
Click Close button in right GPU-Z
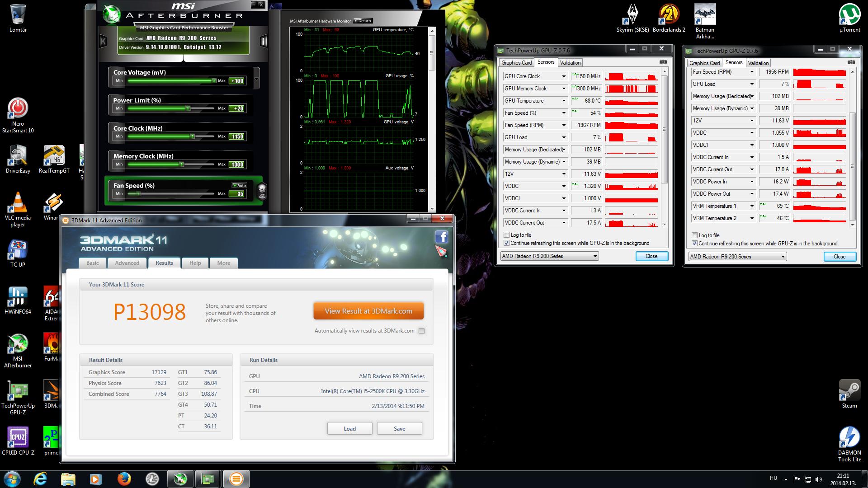tap(840, 257)
